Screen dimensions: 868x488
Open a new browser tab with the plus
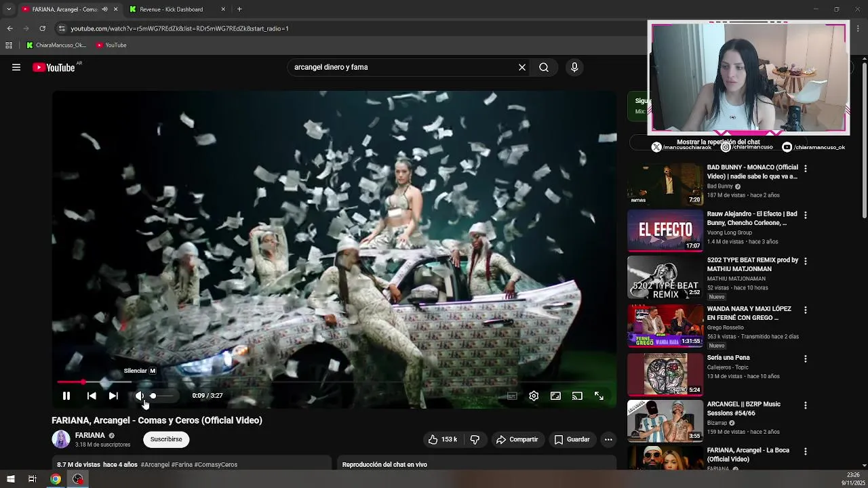tap(239, 9)
